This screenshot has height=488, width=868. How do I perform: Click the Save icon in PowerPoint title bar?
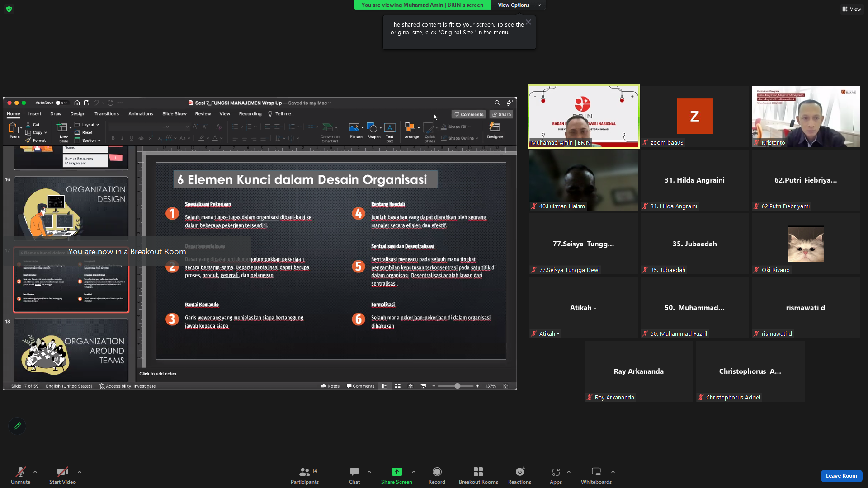(x=86, y=103)
